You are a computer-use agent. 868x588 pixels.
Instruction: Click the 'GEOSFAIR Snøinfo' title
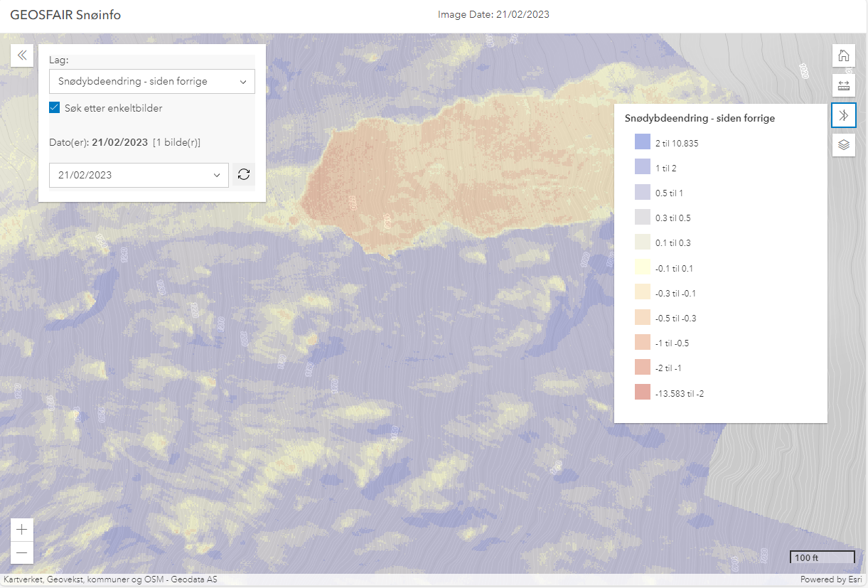[65, 15]
